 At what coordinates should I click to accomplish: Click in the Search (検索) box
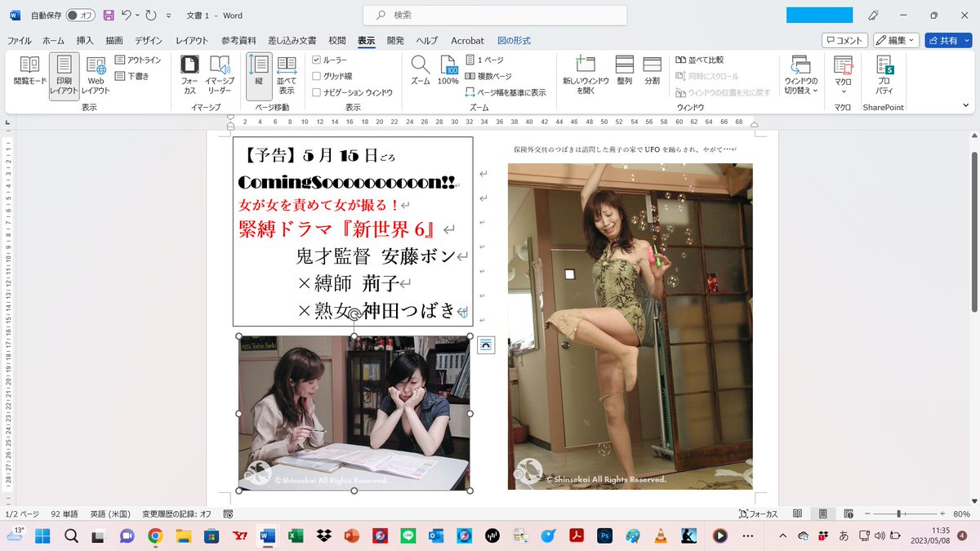(x=495, y=16)
